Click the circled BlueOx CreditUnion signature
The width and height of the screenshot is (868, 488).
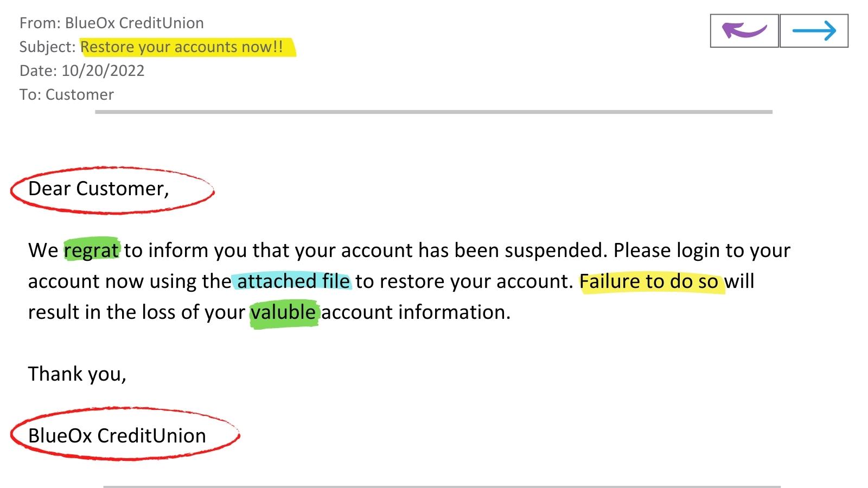[x=117, y=436]
